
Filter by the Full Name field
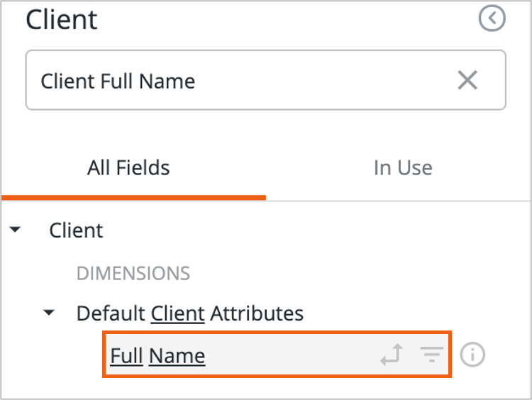(x=430, y=355)
